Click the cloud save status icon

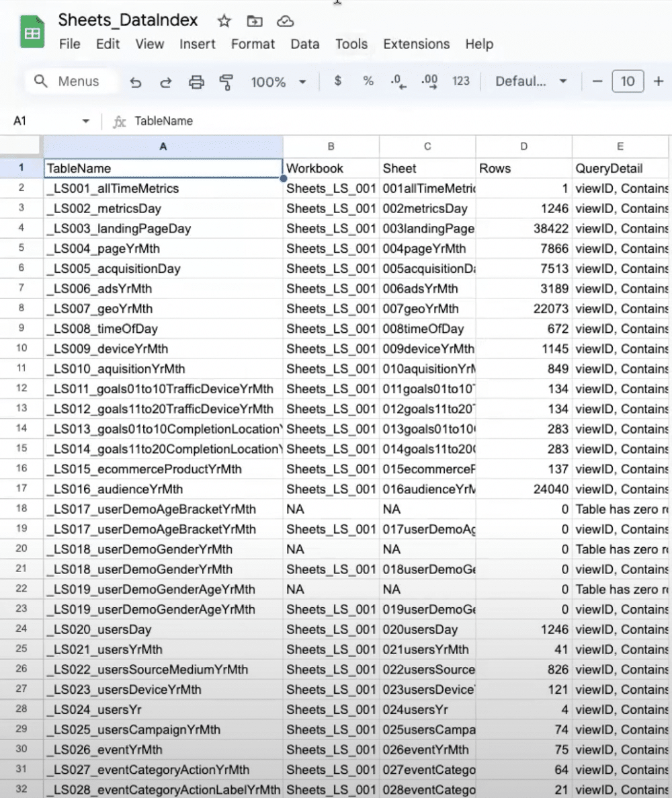pos(285,21)
